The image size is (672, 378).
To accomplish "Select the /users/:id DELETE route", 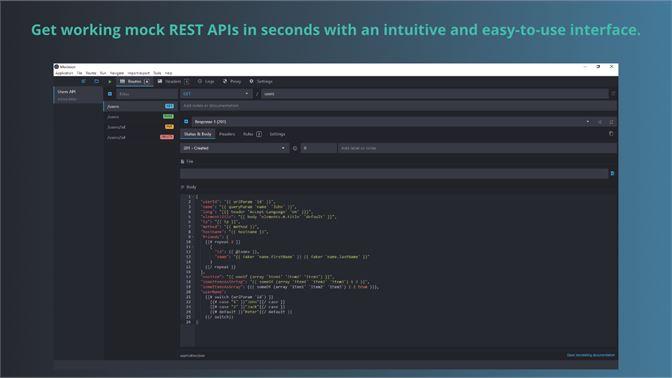I will pos(141,137).
